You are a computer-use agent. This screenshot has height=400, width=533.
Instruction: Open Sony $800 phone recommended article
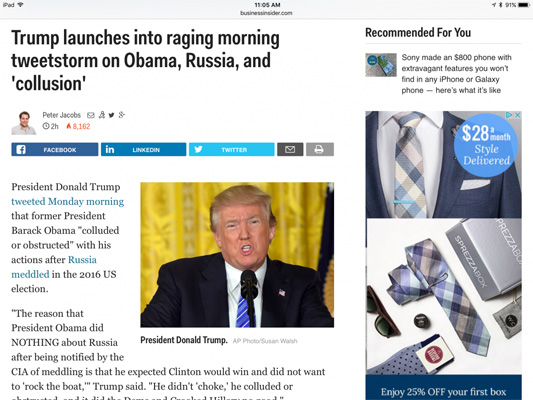click(x=456, y=74)
